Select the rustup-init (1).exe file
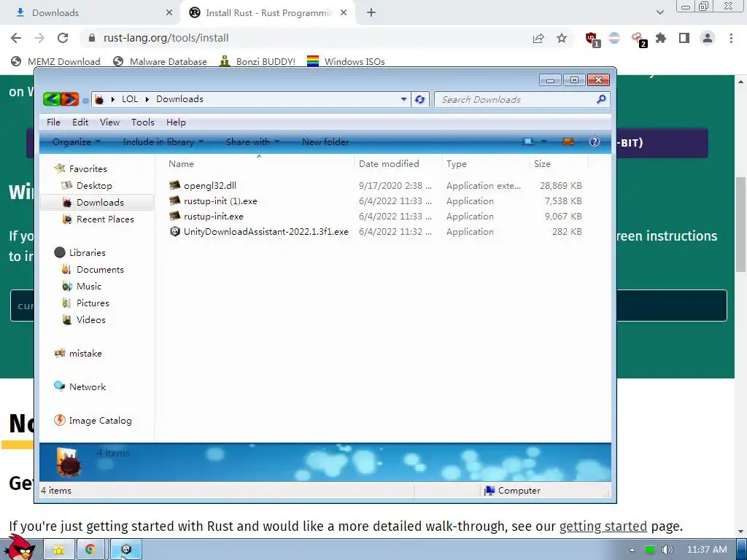This screenshot has height=560, width=747. pyautogui.click(x=220, y=201)
